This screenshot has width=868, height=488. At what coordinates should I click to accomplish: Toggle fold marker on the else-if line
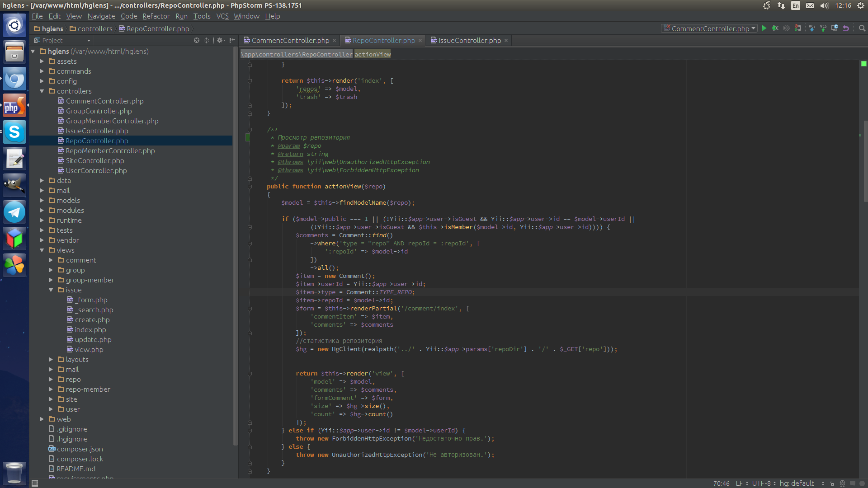point(250,431)
